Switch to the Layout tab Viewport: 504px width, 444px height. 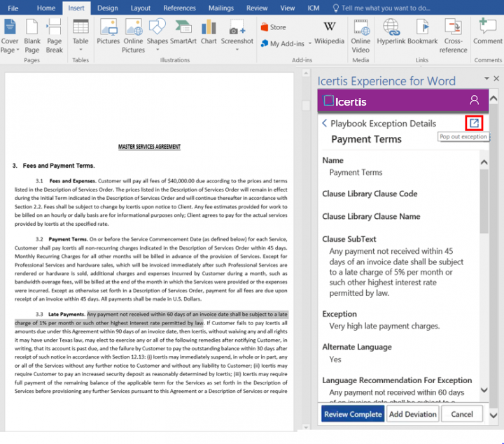[x=141, y=8]
